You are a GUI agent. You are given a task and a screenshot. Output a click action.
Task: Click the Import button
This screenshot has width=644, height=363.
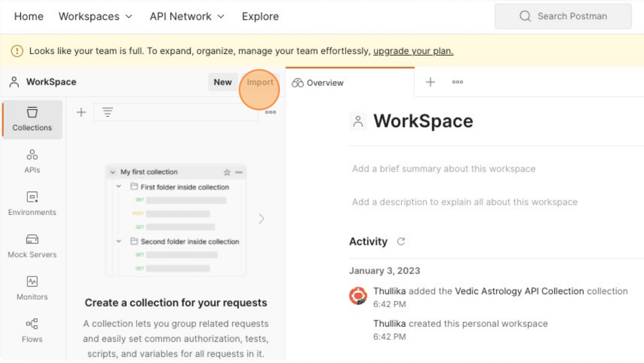[260, 82]
